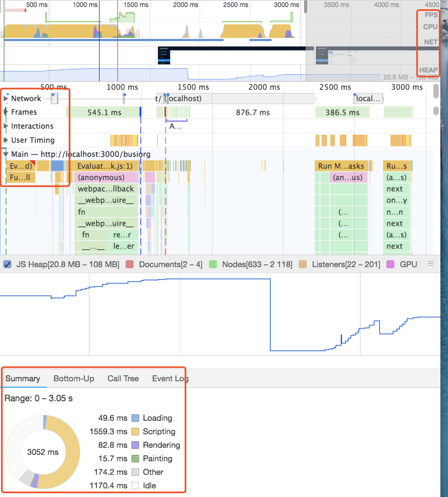Viewport: 448px width, 497px height.
Task: Click the Loading legend color swatch
Action: 135,418
